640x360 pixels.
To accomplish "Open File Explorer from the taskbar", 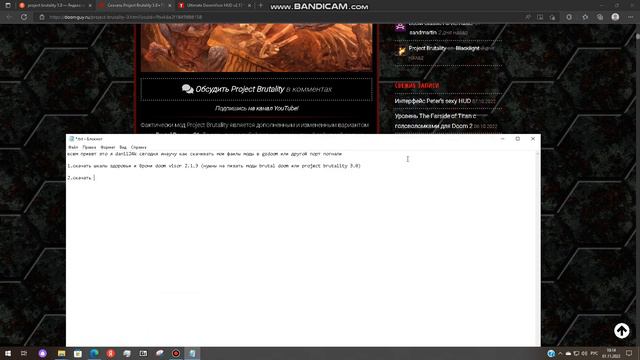I will [x=61, y=353].
